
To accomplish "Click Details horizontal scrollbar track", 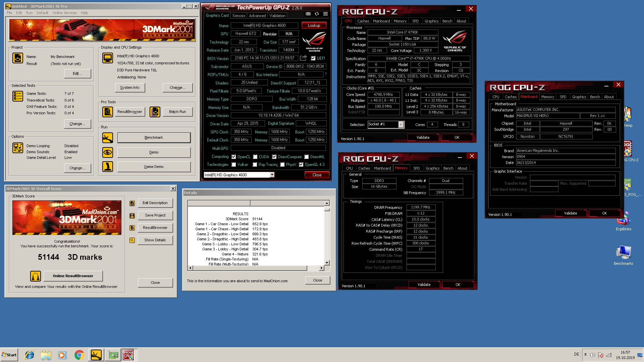I will click(x=313, y=268).
